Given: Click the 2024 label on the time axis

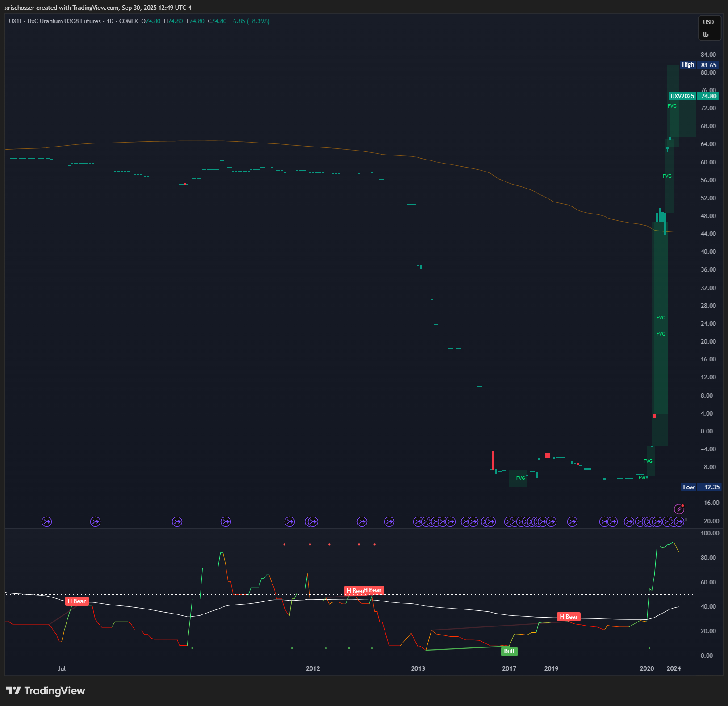Looking at the screenshot, I should coord(674,668).
